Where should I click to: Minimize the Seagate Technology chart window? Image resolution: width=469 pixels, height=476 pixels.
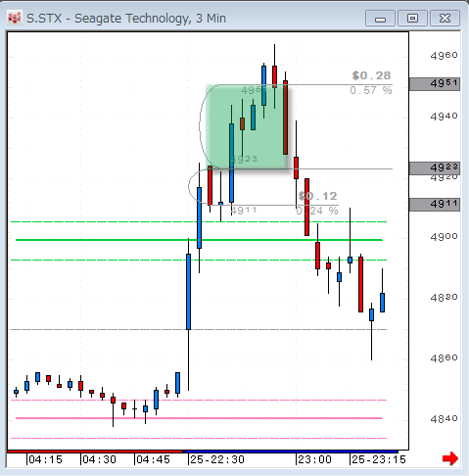[x=380, y=19]
